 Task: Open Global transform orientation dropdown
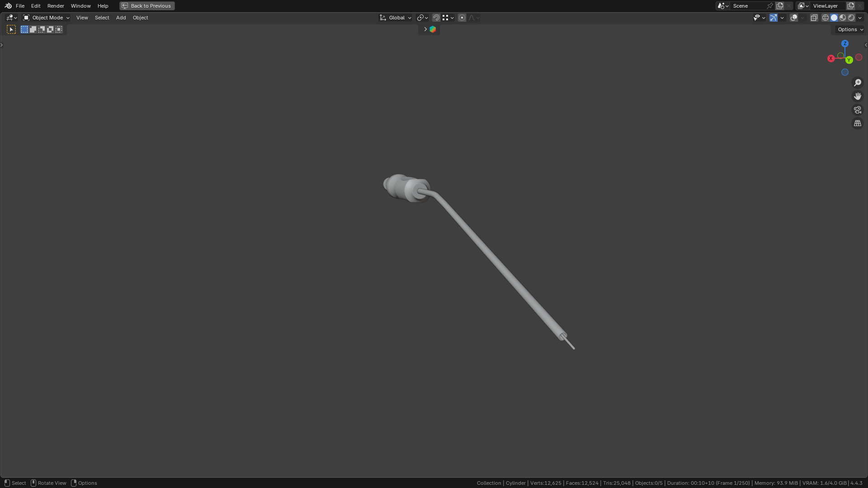(x=396, y=18)
